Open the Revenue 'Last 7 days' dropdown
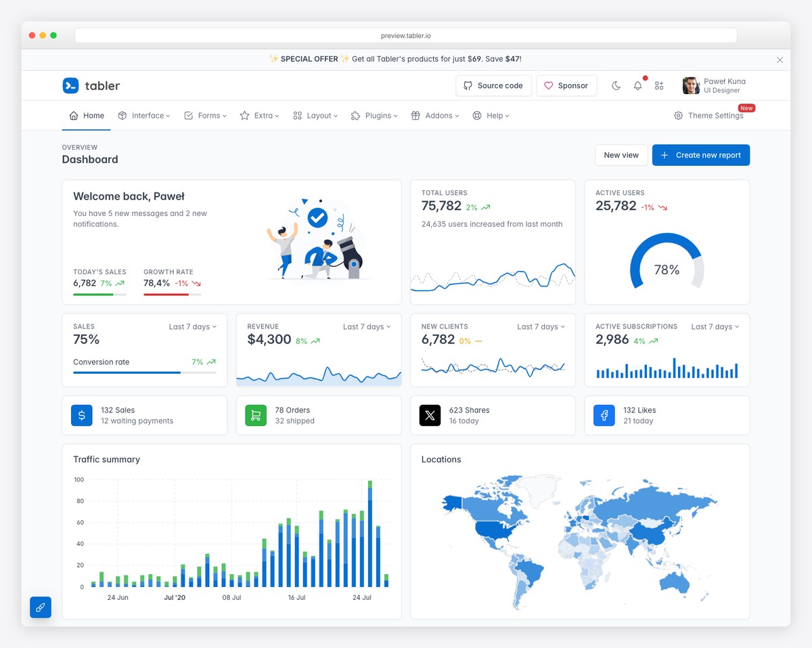 [367, 326]
